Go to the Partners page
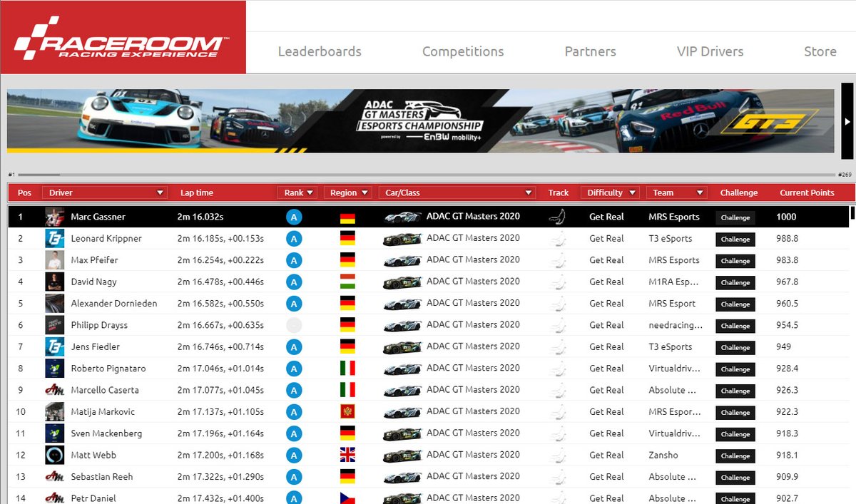The width and height of the screenshot is (856, 504). 590,51
